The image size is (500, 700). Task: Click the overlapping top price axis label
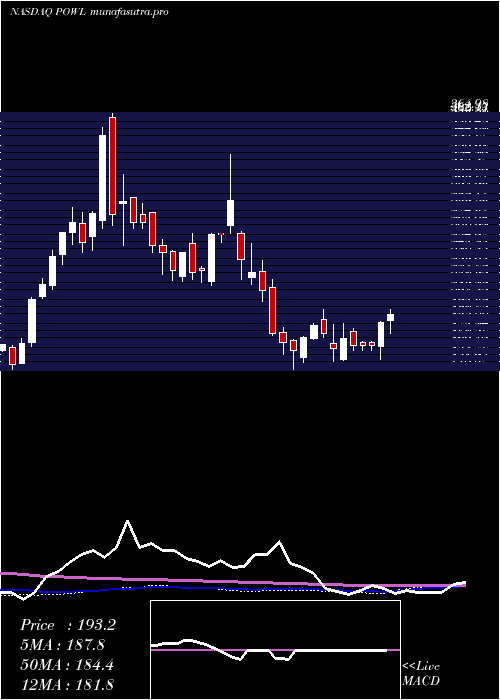470,106
